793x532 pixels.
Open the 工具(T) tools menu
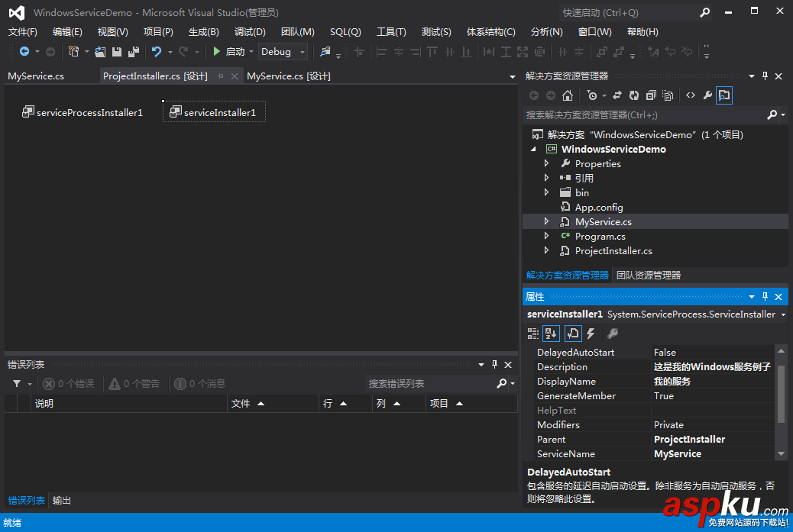[x=391, y=32]
